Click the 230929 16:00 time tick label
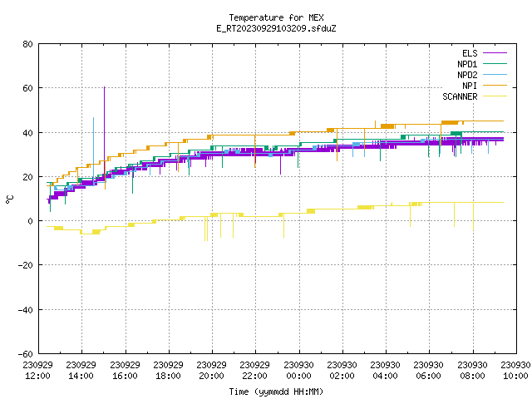 pos(125,371)
